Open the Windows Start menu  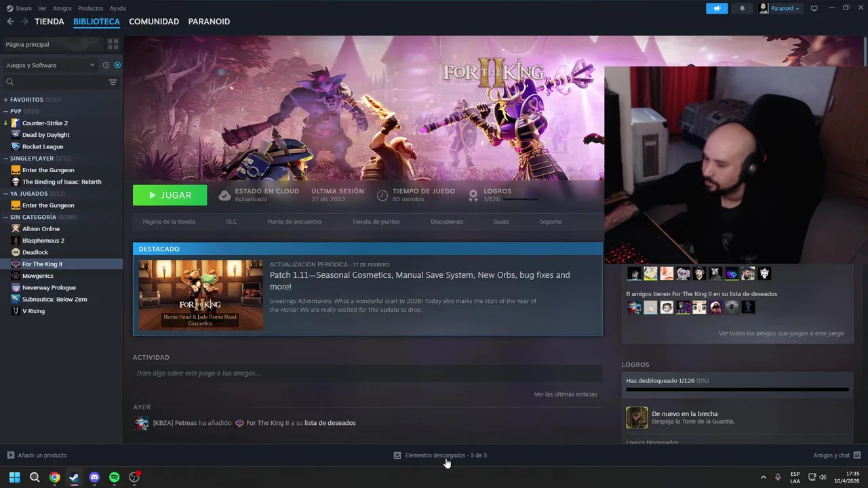click(14, 477)
